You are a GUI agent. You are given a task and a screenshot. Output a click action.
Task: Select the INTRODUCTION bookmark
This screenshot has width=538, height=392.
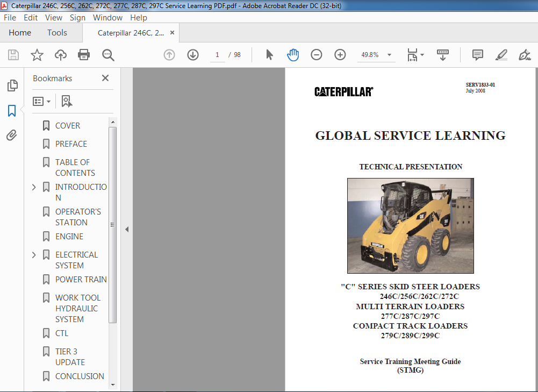(81, 192)
